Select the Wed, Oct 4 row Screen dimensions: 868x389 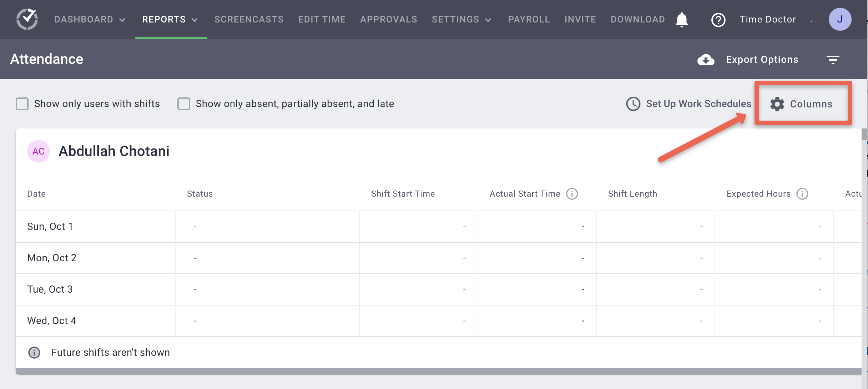(439, 321)
